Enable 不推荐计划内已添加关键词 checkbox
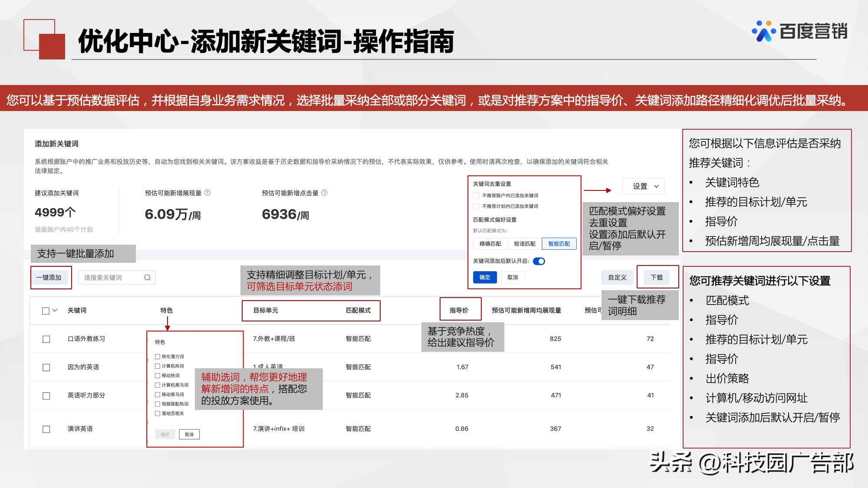Image resolution: width=868 pixels, height=488 pixels. pos(476,206)
